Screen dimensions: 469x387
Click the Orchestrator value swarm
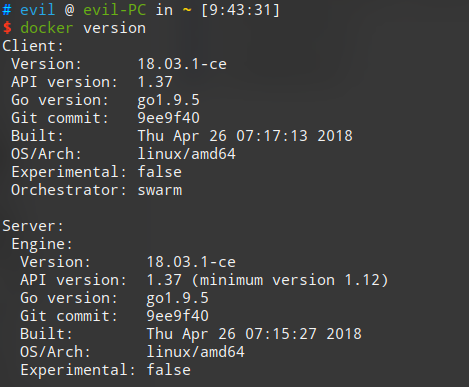coord(160,190)
